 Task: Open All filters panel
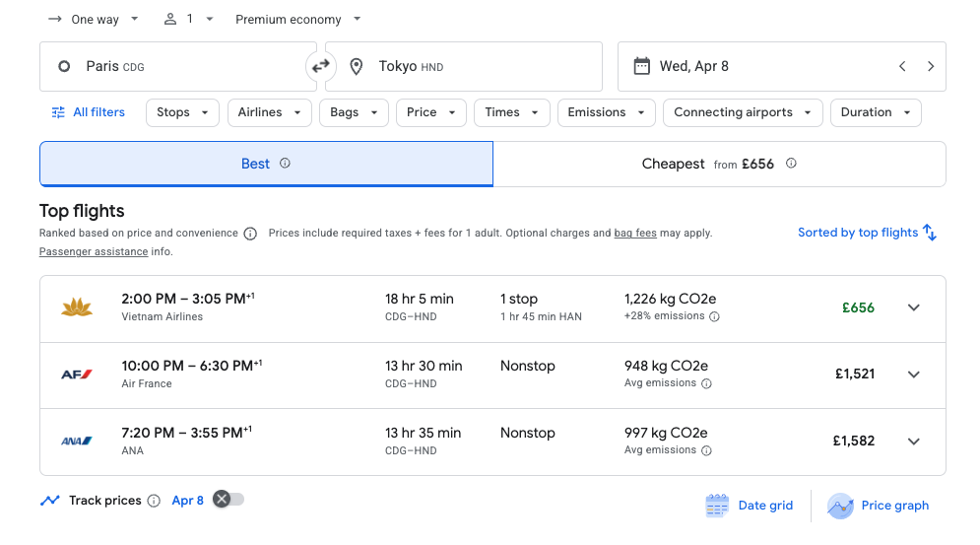coord(89,112)
